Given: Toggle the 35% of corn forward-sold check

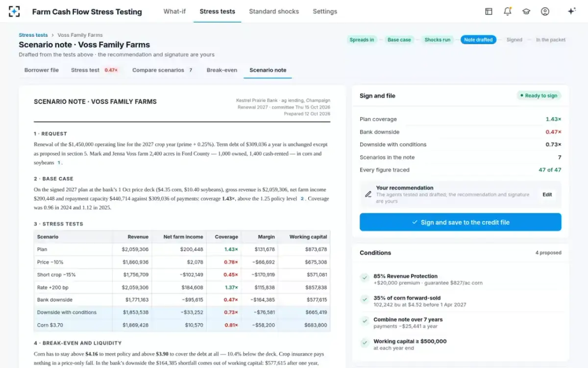Looking at the screenshot, I should click(365, 300).
